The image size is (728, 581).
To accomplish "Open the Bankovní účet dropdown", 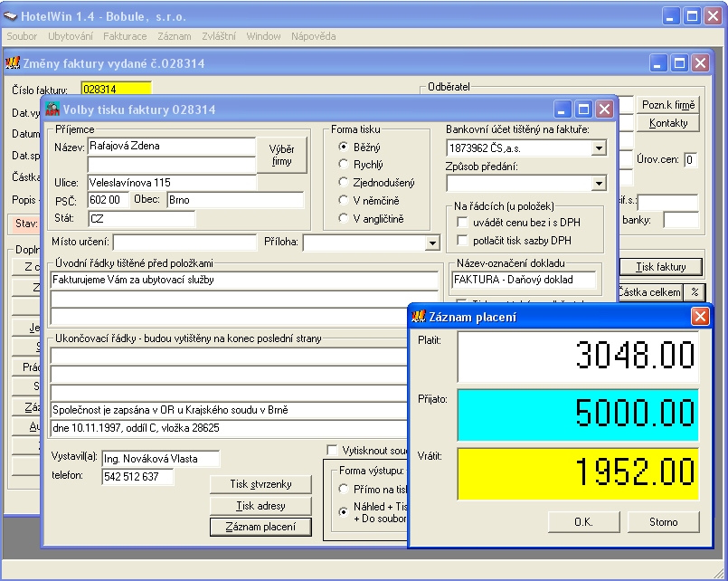I will (x=599, y=148).
